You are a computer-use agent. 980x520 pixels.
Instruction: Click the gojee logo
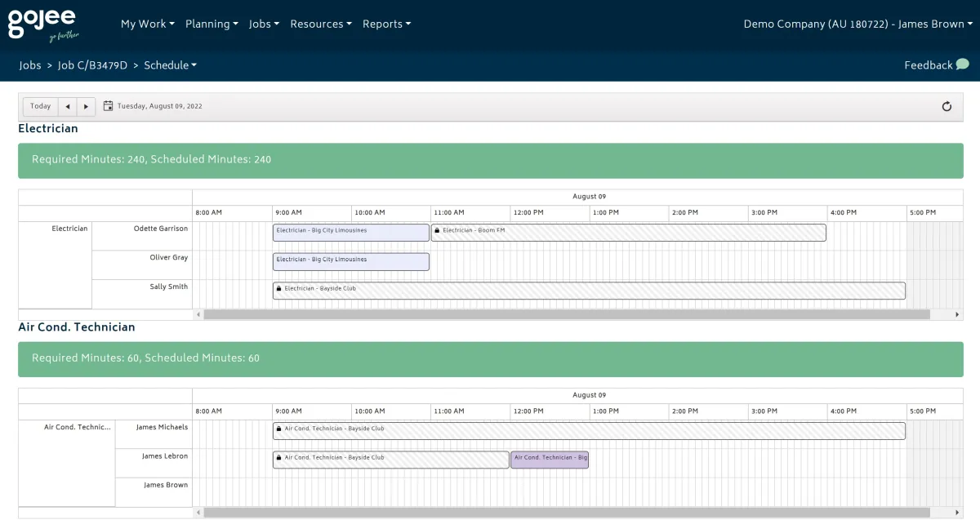43,24
